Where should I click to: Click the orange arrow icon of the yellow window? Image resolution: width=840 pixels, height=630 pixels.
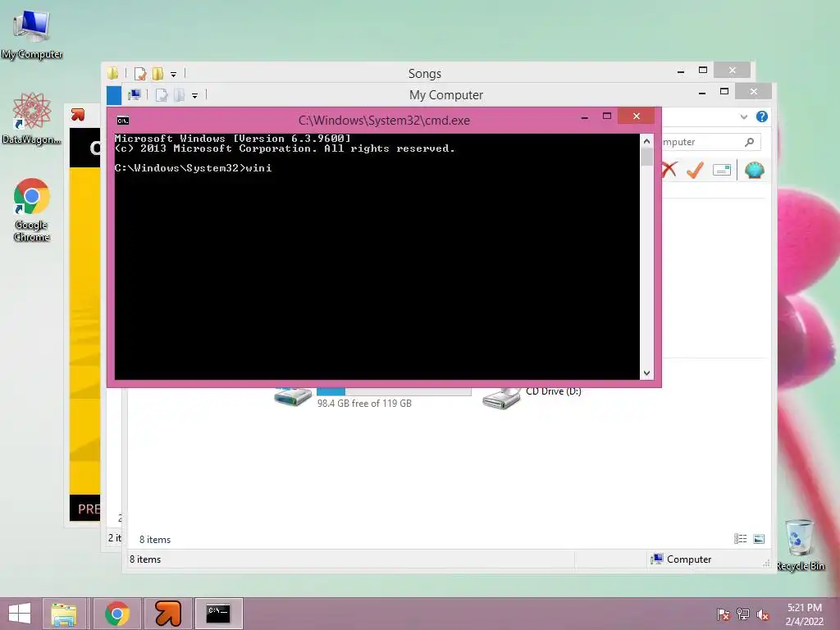(x=78, y=114)
